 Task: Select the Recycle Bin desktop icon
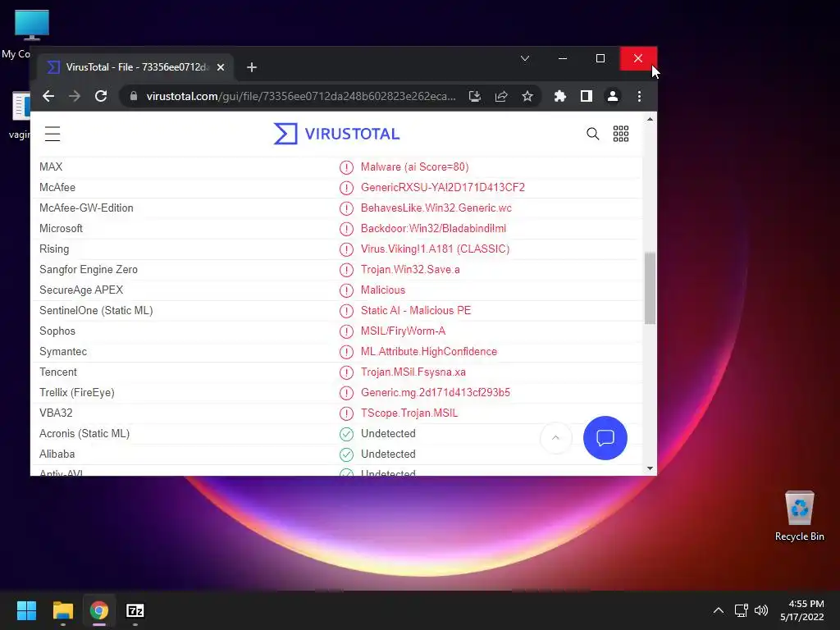(x=799, y=515)
